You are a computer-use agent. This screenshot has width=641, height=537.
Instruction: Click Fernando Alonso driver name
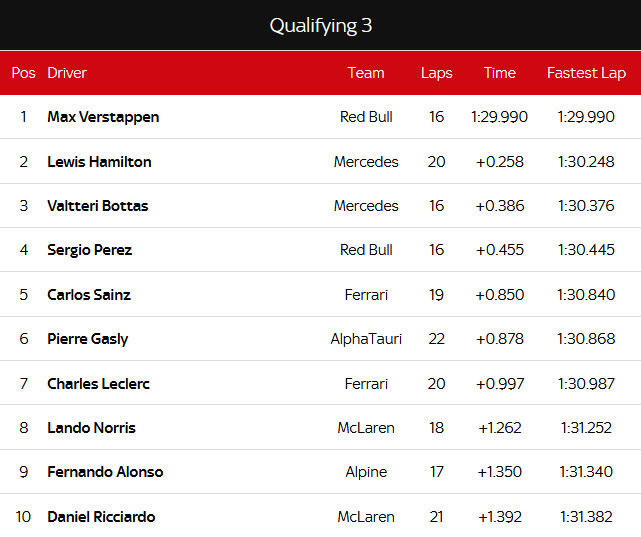pos(105,472)
